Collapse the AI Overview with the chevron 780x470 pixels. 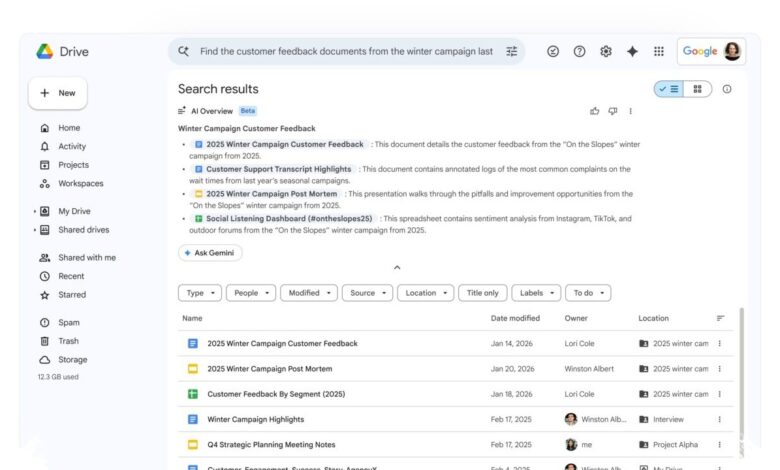coord(397,268)
